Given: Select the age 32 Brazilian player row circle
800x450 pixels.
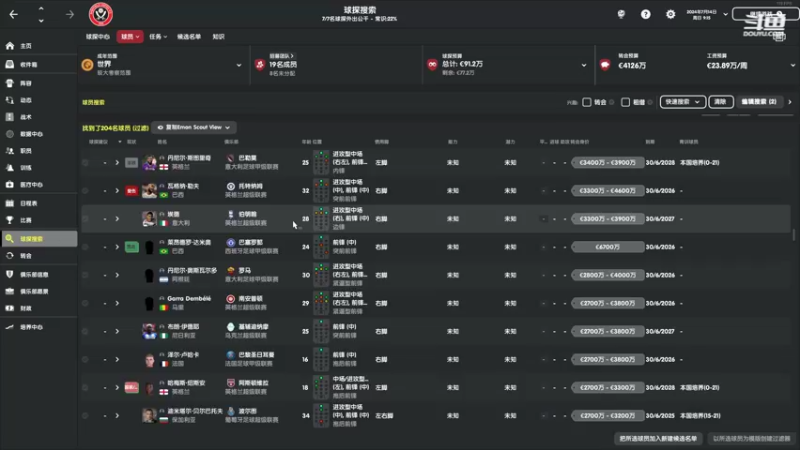Looking at the screenshot, I should click(x=85, y=191).
